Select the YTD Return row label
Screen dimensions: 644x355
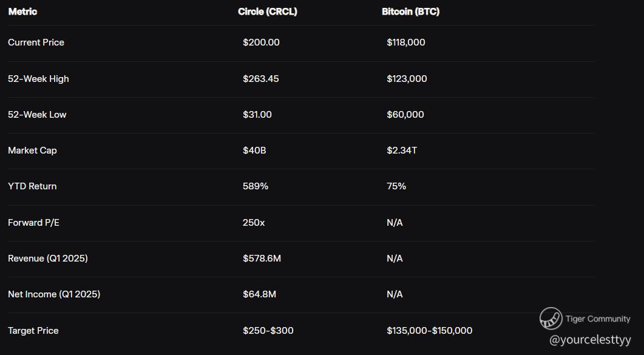tap(32, 186)
